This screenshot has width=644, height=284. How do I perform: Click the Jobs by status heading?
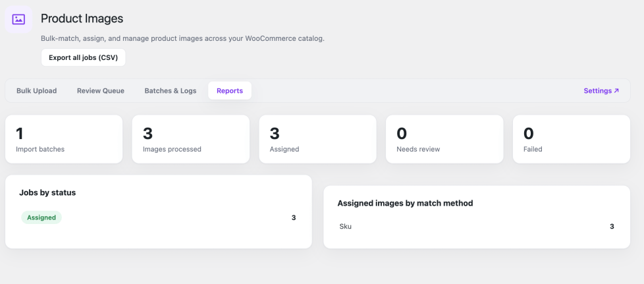(47, 192)
